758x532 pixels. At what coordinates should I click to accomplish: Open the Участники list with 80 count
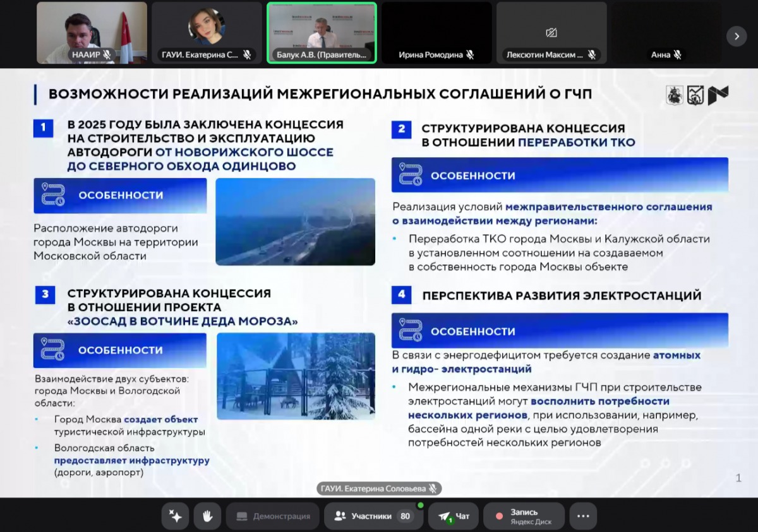[x=373, y=516]
